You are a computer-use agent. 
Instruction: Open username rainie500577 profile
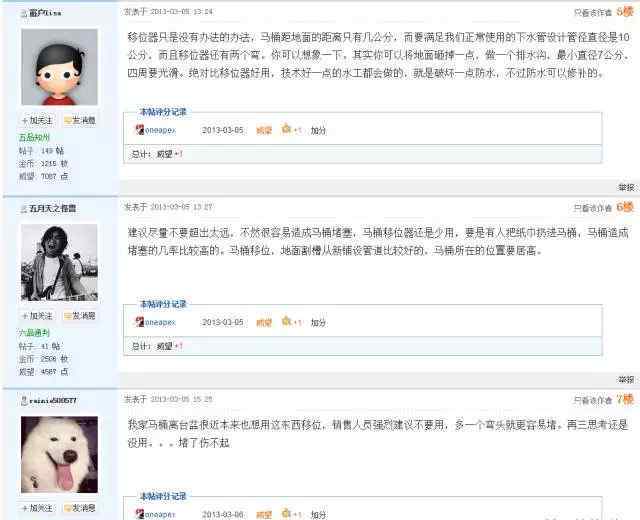point(53,401)
